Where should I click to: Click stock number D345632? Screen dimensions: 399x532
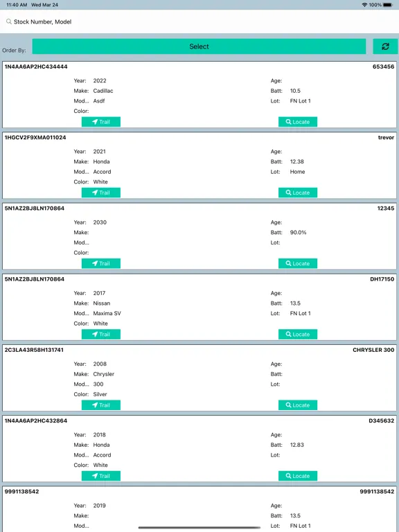pos(382,420)
